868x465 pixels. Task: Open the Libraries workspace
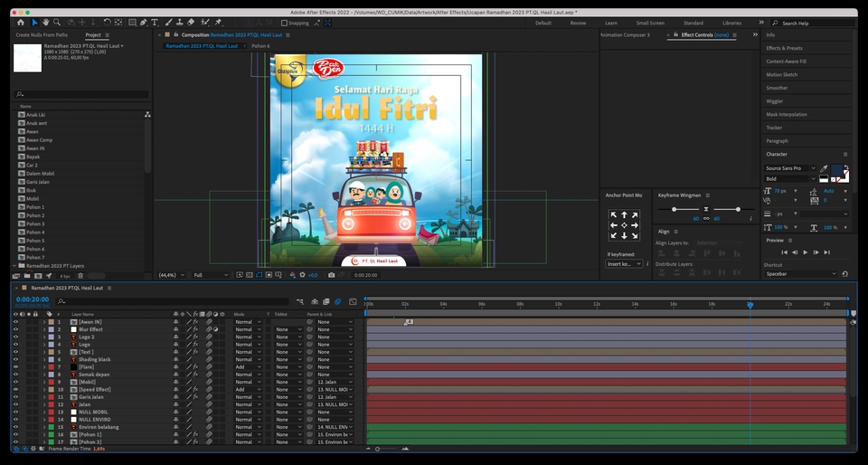coord(731,24)
